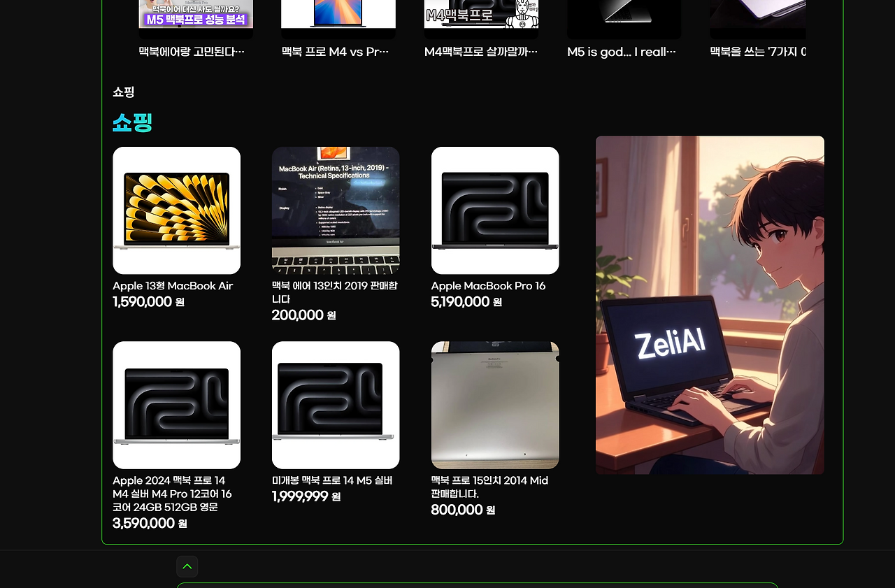
Task: Open the 'M5 is god... I reall' video title
Action: coord(622,52)
